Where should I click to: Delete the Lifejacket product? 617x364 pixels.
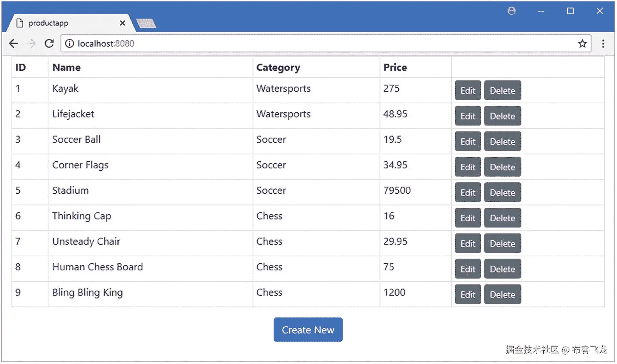coord(502,116)
